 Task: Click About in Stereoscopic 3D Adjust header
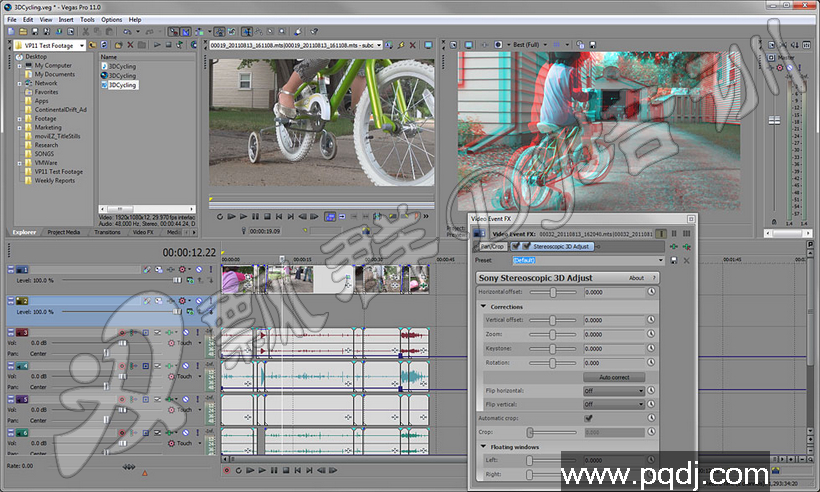coord(636,278)
